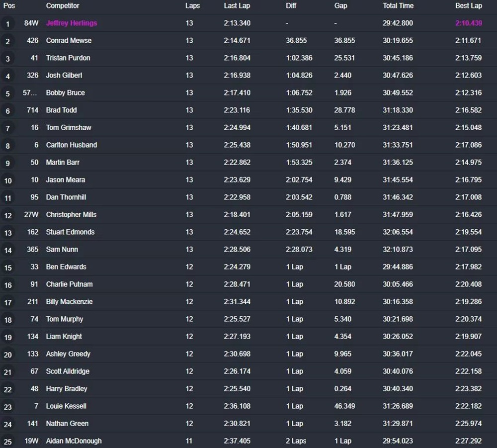Sort by the Competitor column header
The image size is (497, 448).
[x=63, y=6]
